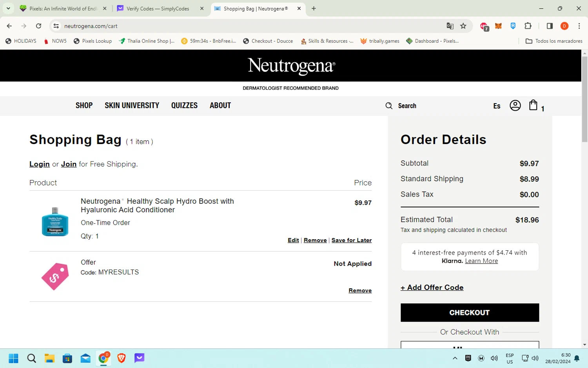Open the Windows Start menu
Image resolution: width=588 pixels, height=368 pixels.
[13, 358]
